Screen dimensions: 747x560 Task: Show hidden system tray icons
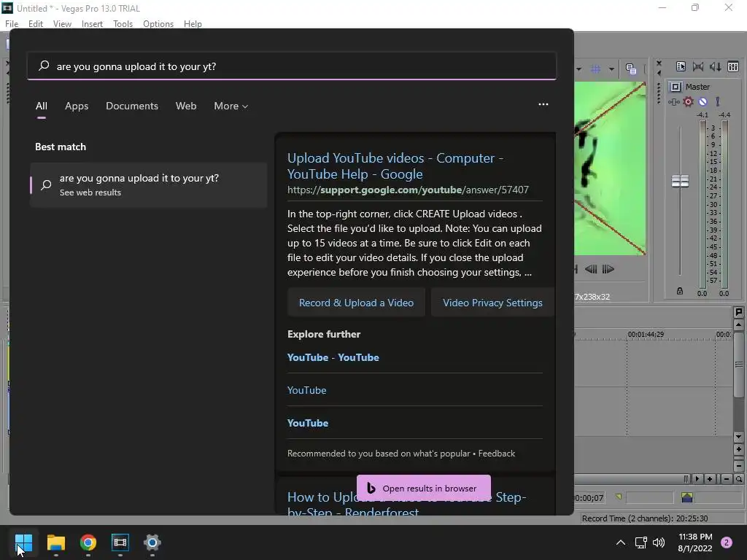click(621, 542)
